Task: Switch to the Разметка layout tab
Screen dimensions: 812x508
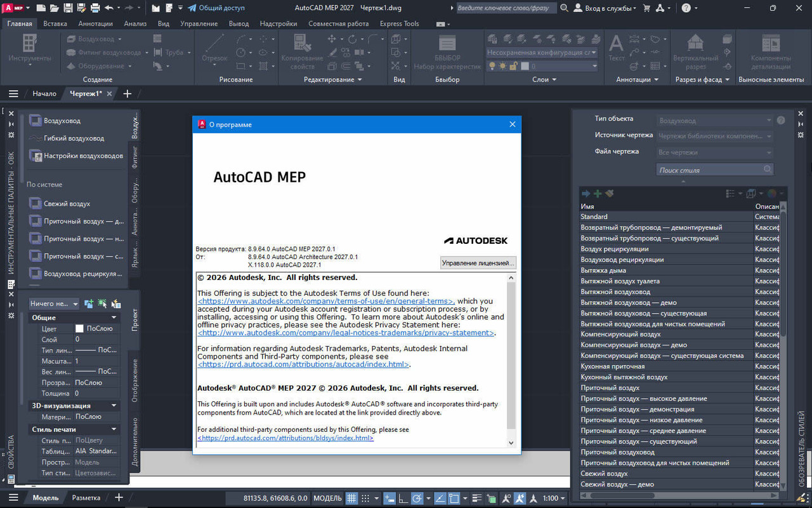Action: 86,498
